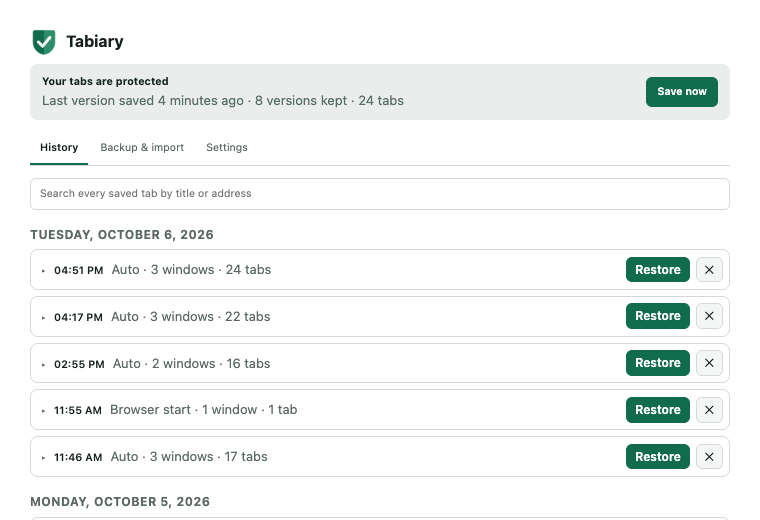Screen dimensions: 760x520
Task: Click the 11:46 AM timestamp
Action: click(78, 457)
